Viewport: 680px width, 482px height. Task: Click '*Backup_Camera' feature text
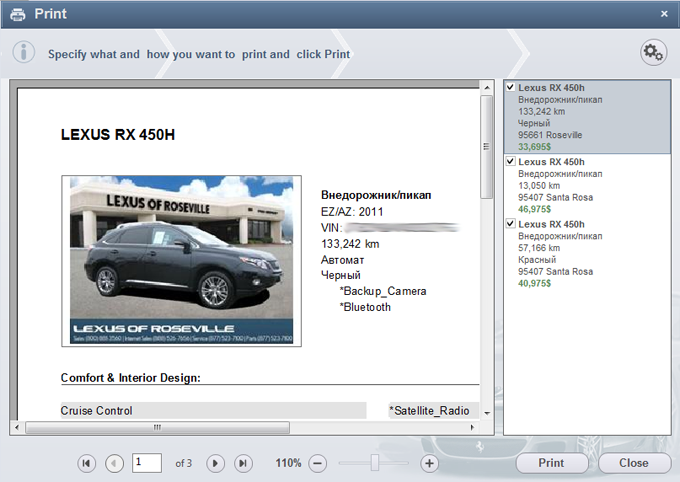point(383,291)
